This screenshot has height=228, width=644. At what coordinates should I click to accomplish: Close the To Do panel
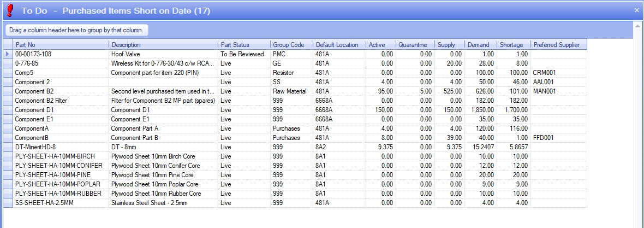[636, 10]
